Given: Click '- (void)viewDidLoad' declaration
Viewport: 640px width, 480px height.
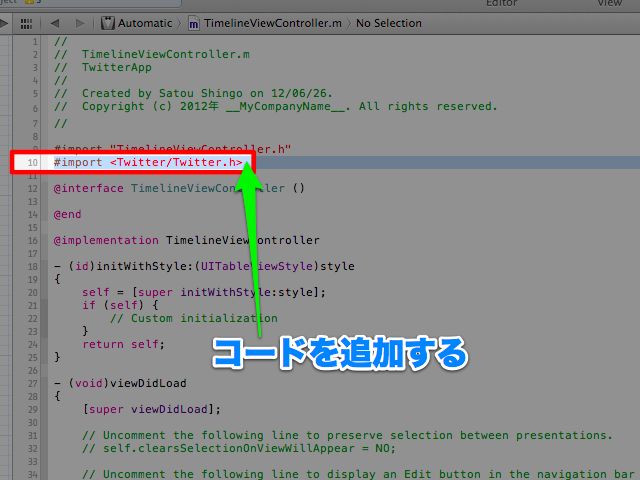Looking at the screenshot, I should coord(120,383).
